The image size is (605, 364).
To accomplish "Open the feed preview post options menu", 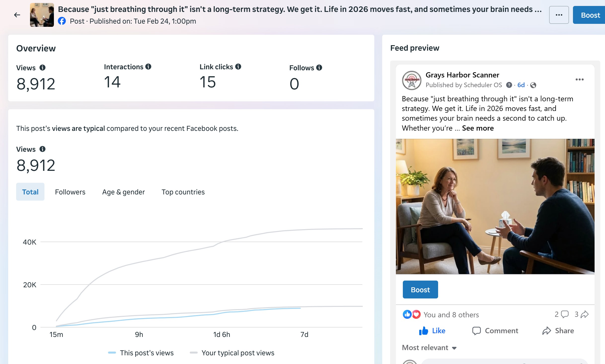I will click(x=579, y=79).
